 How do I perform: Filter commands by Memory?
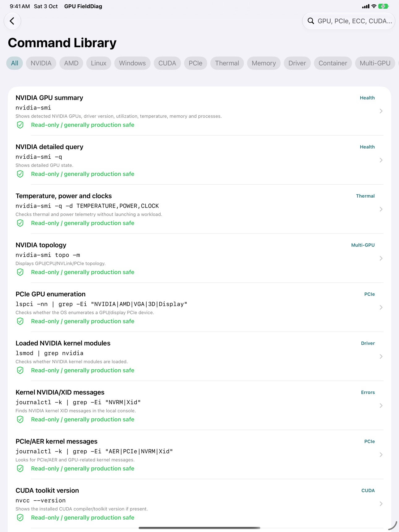(x=264, y=63)
